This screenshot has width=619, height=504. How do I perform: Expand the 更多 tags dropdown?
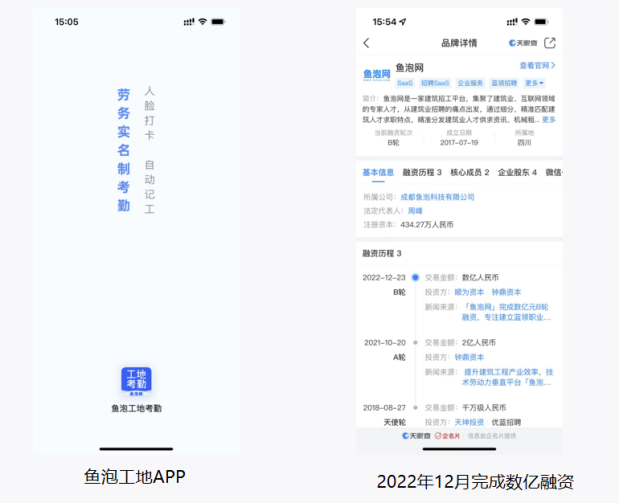pos(534,83)
